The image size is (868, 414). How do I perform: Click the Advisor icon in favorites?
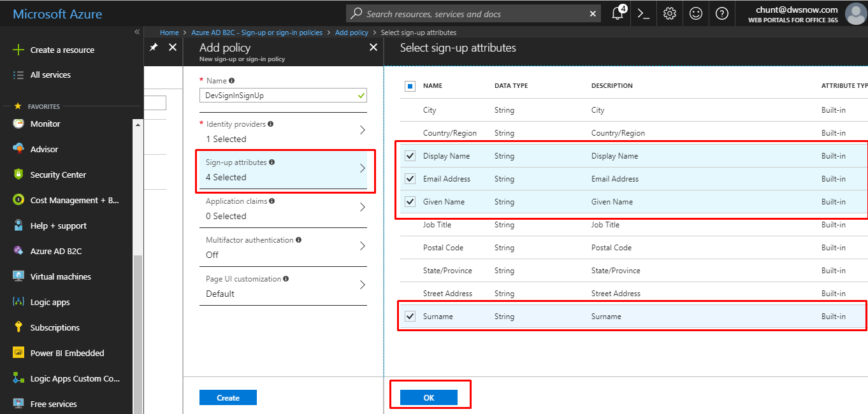18,149
